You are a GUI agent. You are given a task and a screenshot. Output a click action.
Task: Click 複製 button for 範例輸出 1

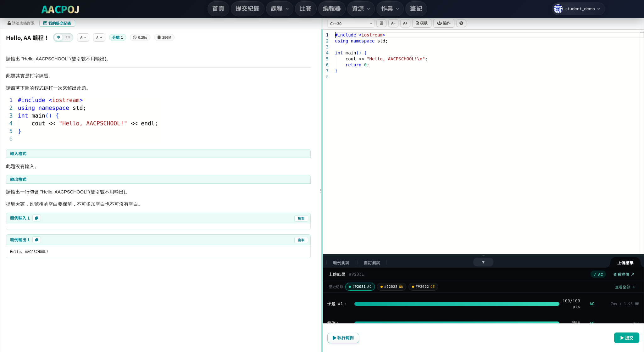point(301,240)
